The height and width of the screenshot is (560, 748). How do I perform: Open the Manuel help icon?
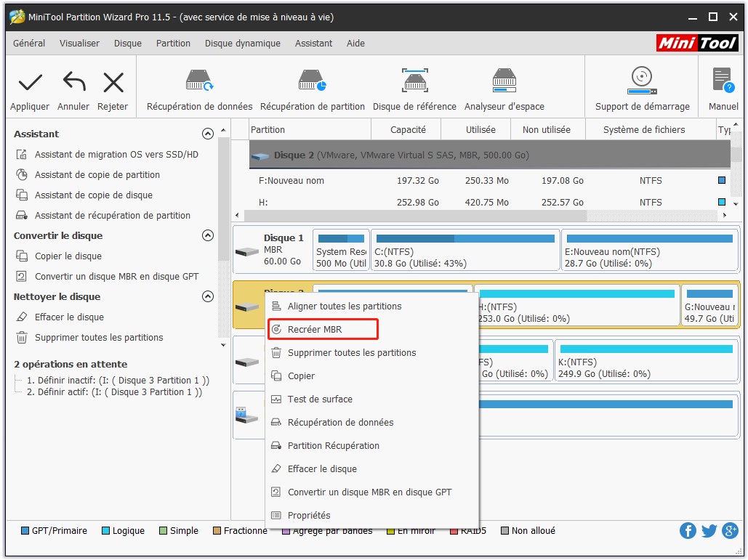[723, 80]
